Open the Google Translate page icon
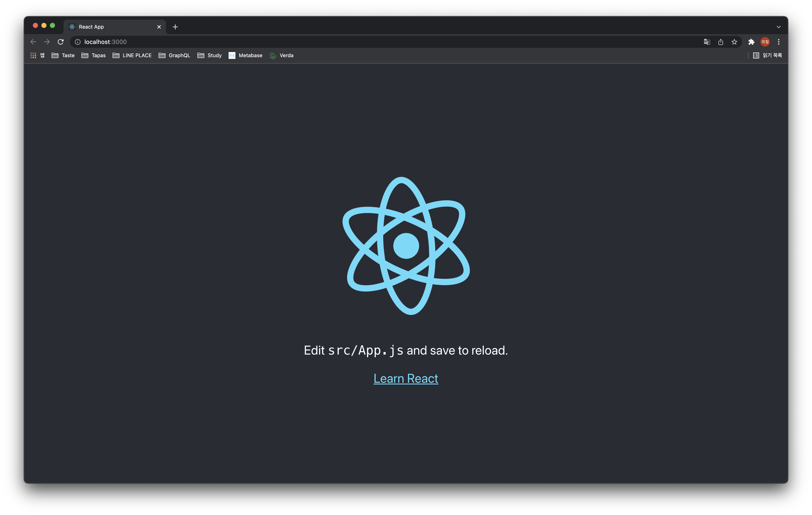Image resolution: width=812 pixels, height=515 pixels. coord(707,42)
